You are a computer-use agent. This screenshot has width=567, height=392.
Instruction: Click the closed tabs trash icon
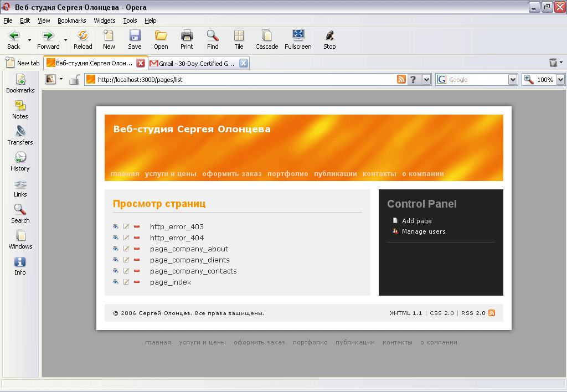pyautogui.click(x=553, y=63)
